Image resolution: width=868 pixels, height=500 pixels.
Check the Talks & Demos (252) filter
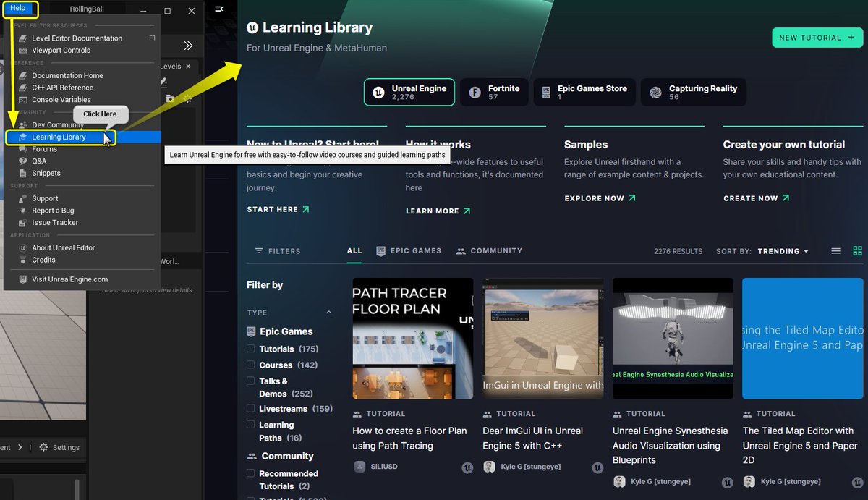point(251,381)
